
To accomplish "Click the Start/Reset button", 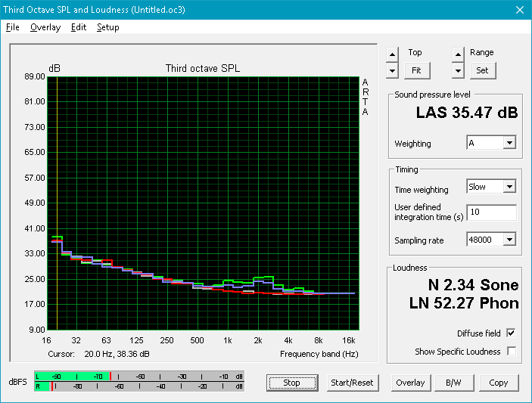I will tap(352, 383).
